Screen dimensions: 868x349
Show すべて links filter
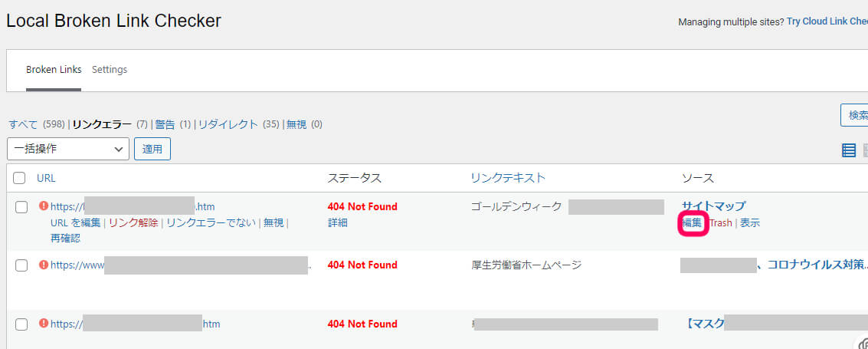(23, 124)
